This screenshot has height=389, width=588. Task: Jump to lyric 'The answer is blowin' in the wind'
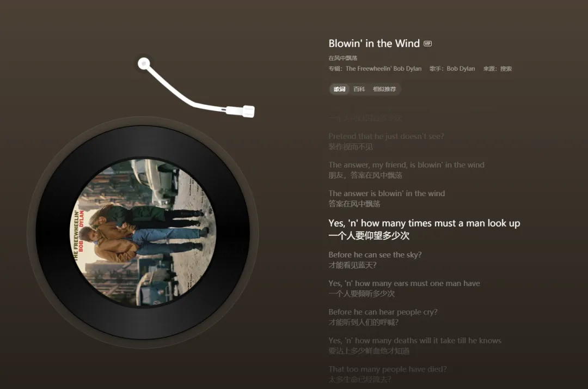(387, 193)
